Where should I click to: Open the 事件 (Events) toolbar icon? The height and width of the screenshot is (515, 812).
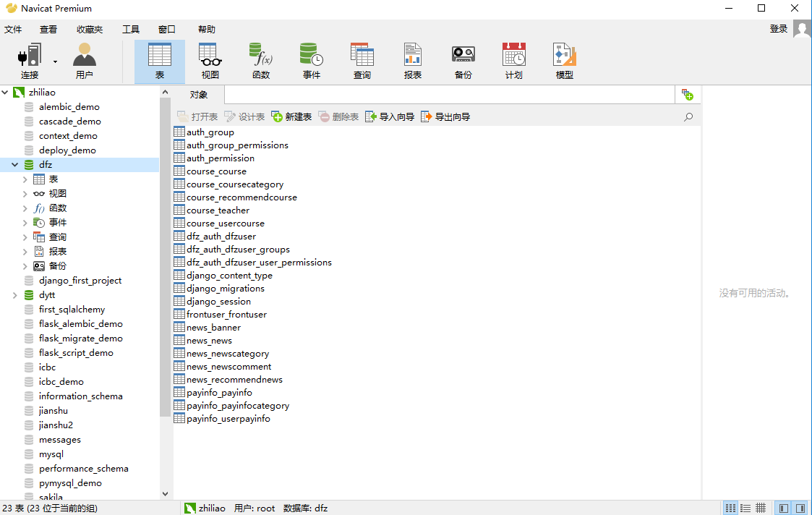pyautogui.click(x=312, y=61)
